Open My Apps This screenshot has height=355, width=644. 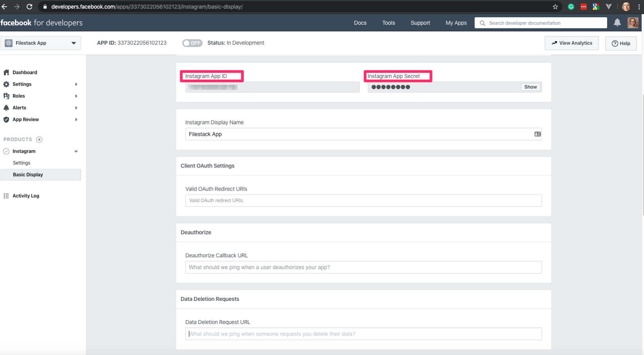456,23
